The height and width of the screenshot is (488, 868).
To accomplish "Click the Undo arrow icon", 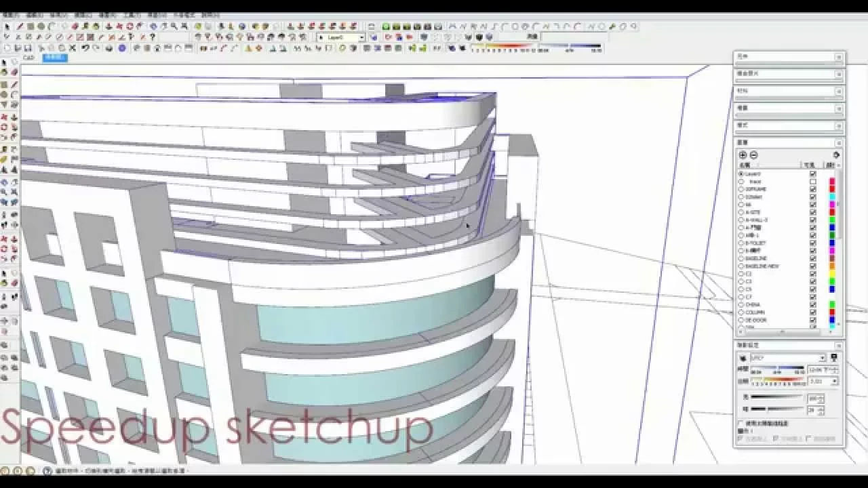I will [x=85, y=48].
